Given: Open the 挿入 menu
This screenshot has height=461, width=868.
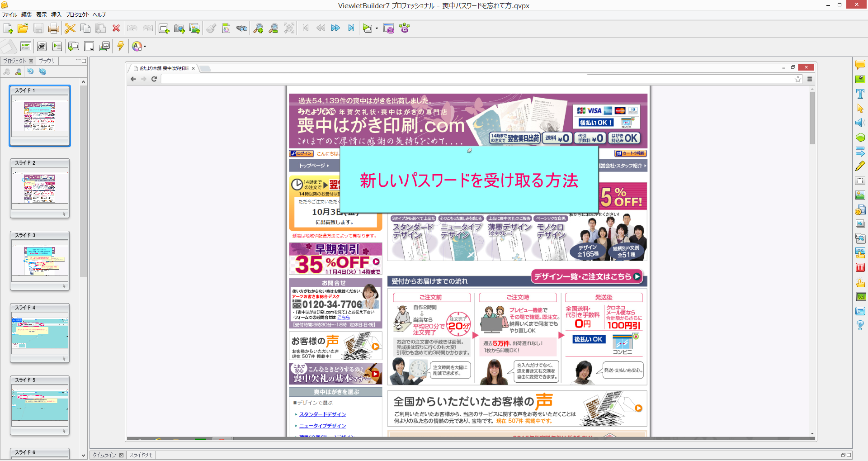Looking at the screenshot, I should pyautogui.click(x=57, y=14).
